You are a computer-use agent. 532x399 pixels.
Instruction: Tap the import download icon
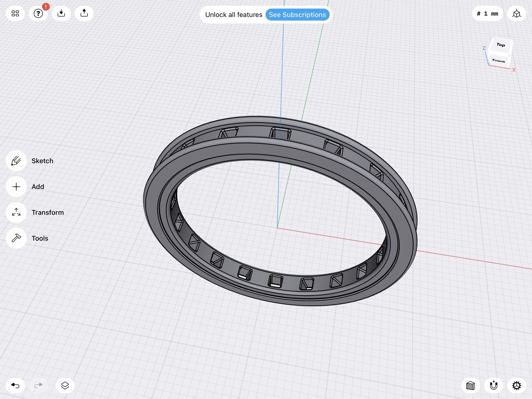pyautogui.click(x=61, y=13)
